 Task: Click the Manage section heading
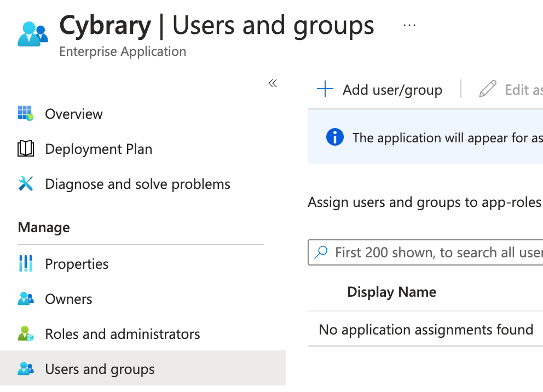point(44,227)
